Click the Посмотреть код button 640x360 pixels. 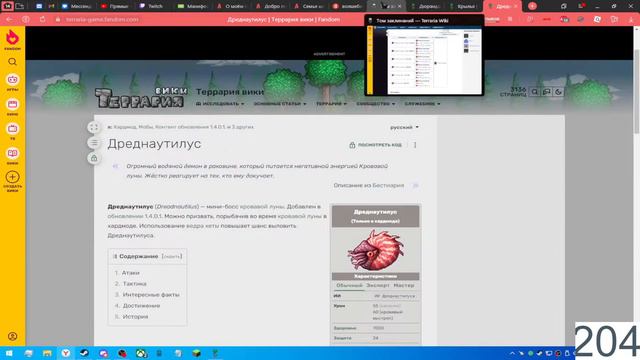click(376, 145)
